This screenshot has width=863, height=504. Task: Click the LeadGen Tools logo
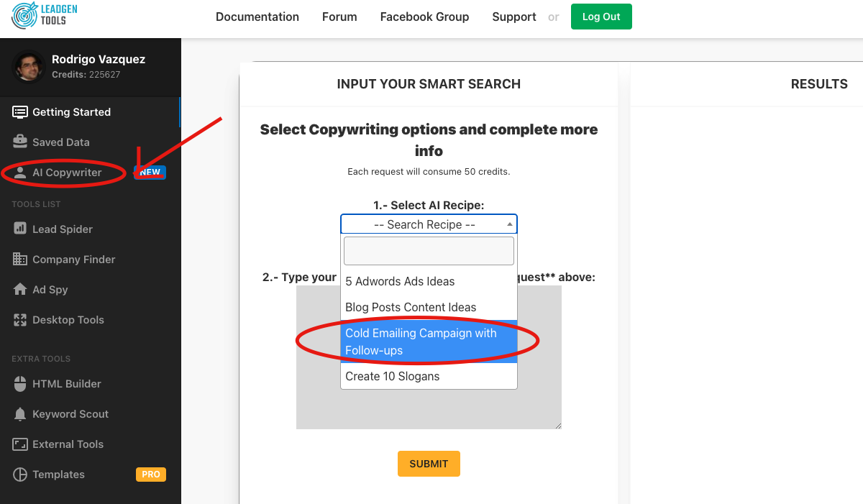(x=44, y=17)
